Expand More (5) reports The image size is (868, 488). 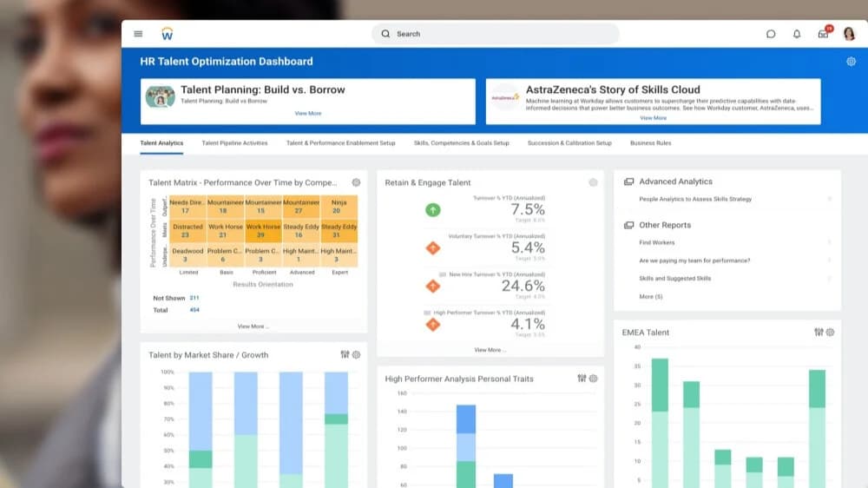(650, 296)
